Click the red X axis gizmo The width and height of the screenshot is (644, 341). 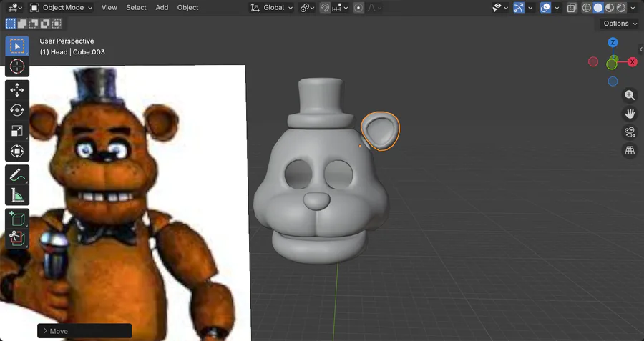point(633,62)
